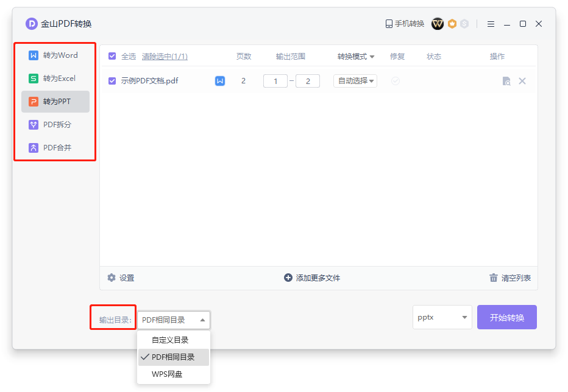Open the hamburger main menu

pyautogui.click(x=491, y=24)
